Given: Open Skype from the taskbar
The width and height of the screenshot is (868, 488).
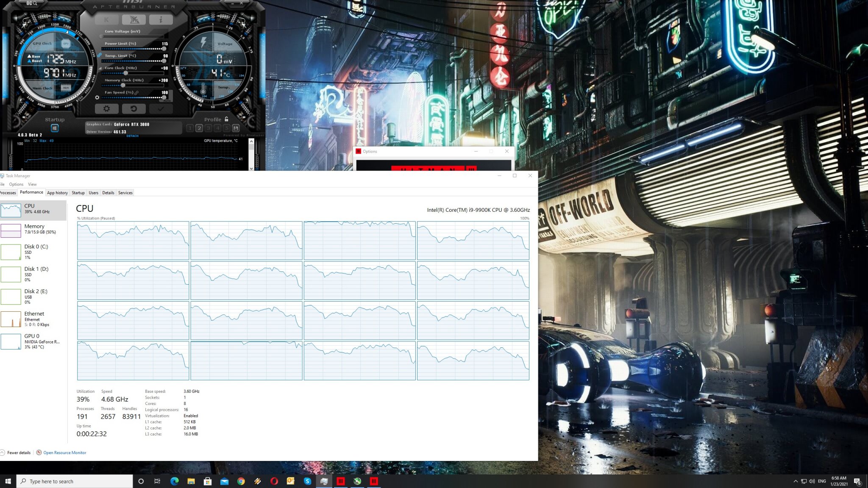Looking at the screenshot, I should pyautogui.click(x=307, y=481).
